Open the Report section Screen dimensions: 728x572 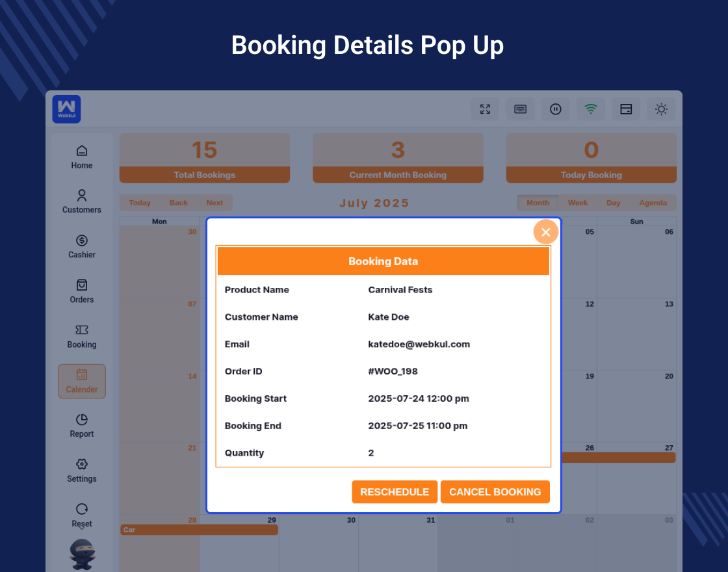[x=82, y=426]
